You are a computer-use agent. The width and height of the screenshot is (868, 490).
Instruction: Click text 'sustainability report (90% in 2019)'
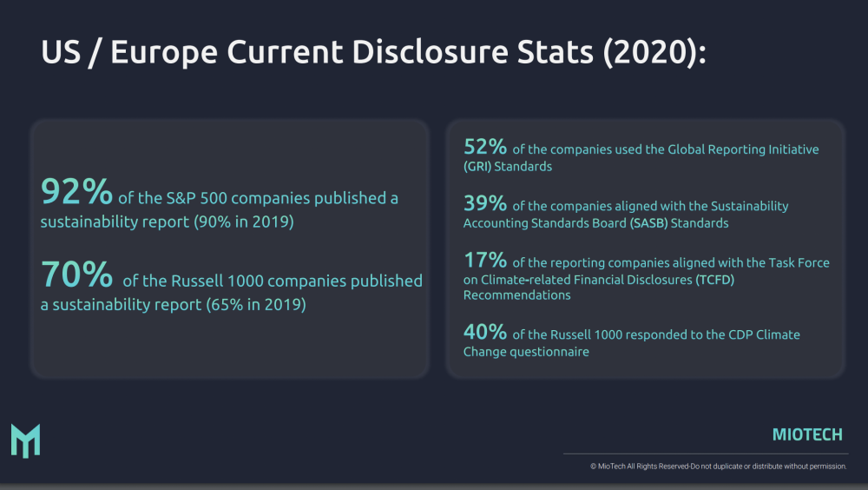tap(168, 222)
